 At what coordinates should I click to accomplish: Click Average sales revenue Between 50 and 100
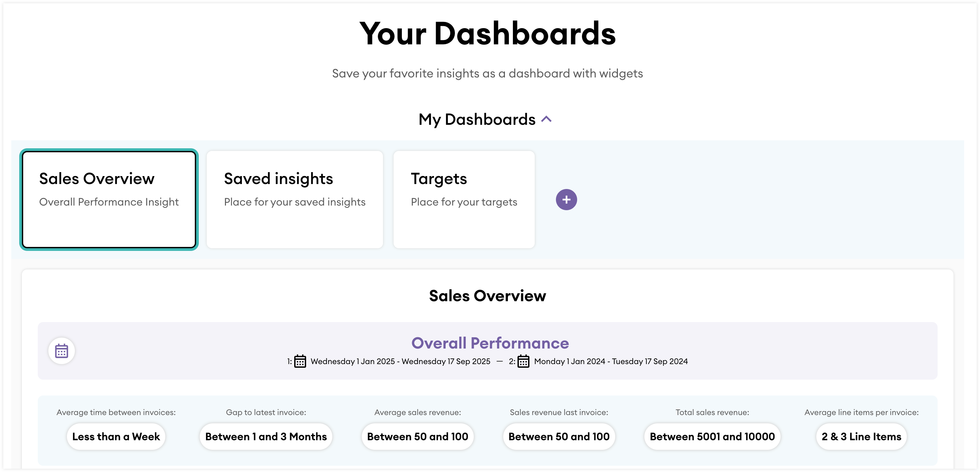coord(417,437)
